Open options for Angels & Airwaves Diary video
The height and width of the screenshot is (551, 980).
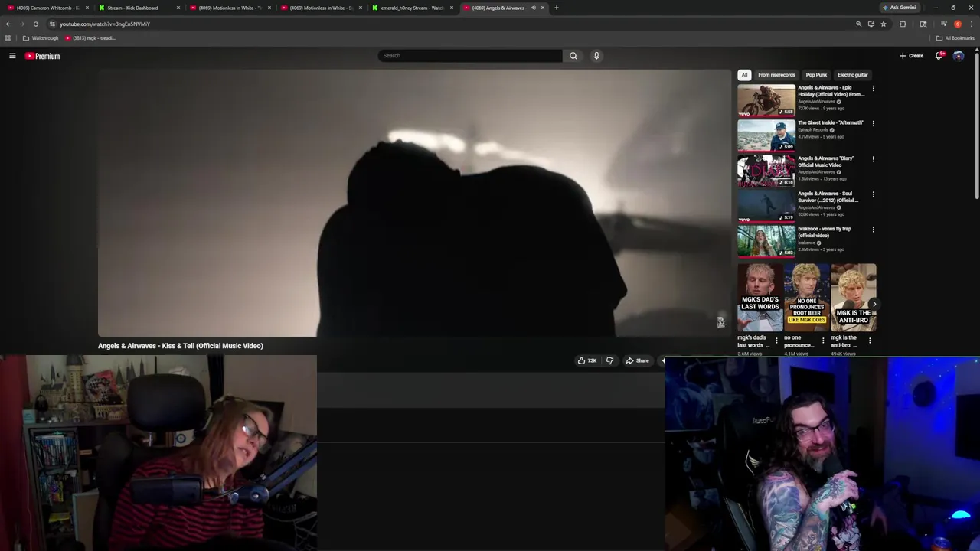873,159
